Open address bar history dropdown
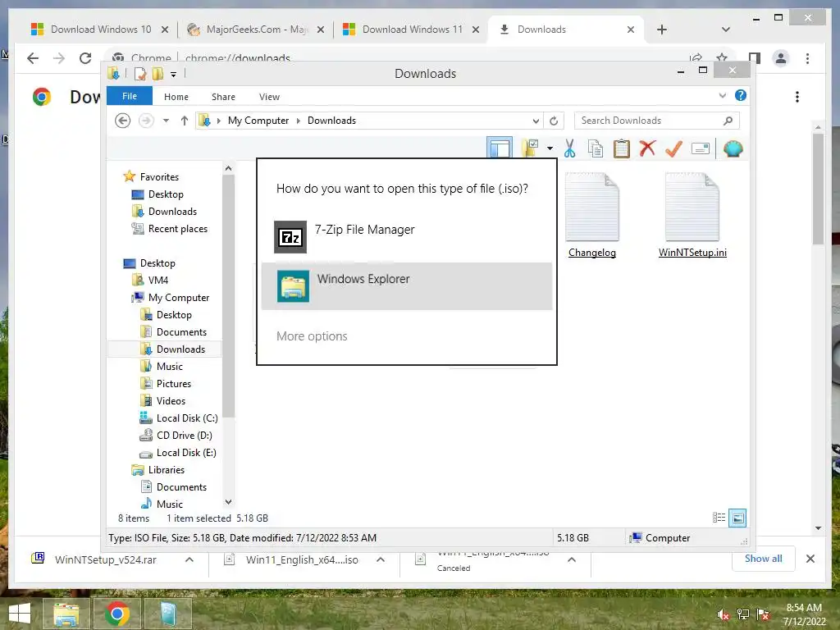This screenshot has width=840, height=630. click(535, 121)
